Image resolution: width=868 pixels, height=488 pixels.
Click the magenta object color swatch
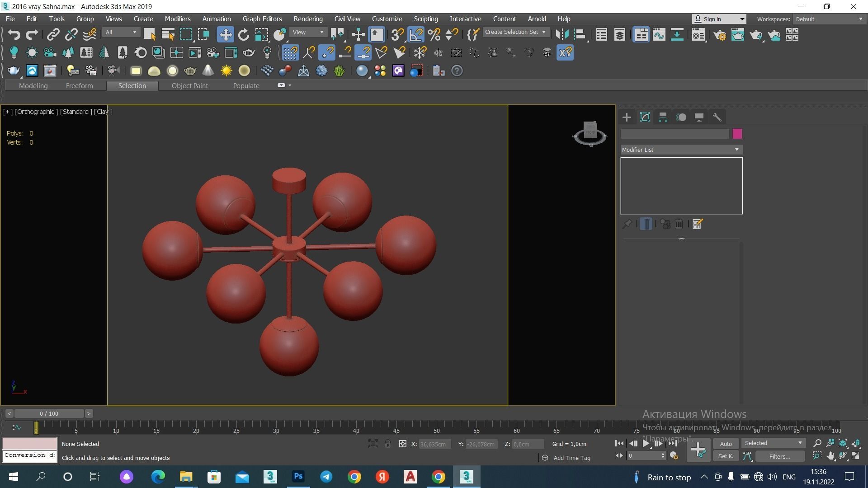click(737, 134)
